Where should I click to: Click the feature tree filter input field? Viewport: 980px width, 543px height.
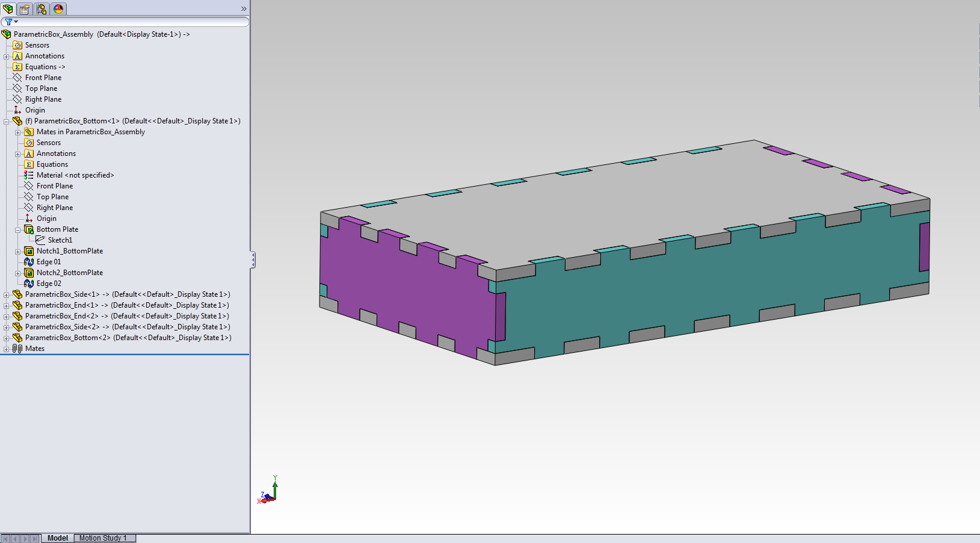(x=125, y=22)
